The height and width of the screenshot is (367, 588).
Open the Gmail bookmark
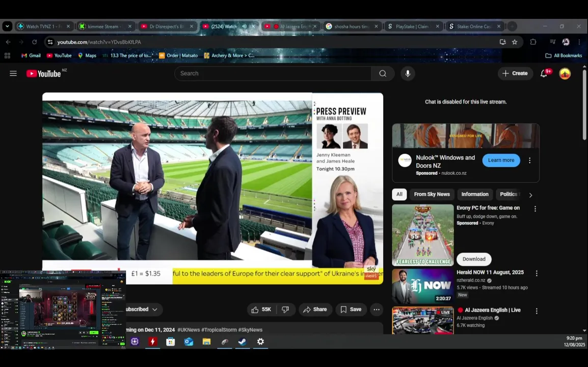pos(31,56)
